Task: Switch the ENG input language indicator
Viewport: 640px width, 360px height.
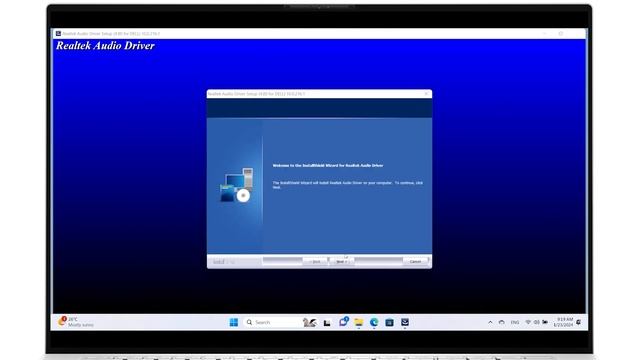Action: click(515, 322)
